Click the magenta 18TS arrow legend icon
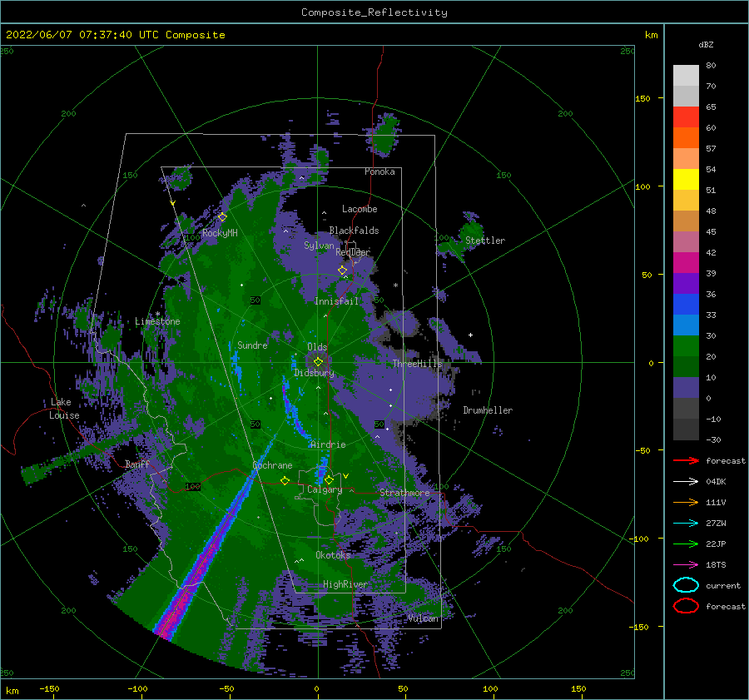The image size is (749, 700). 686,565
